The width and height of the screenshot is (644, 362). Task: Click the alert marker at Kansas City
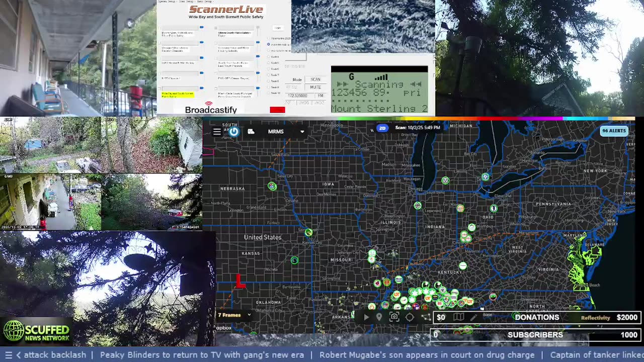(308, 232)
